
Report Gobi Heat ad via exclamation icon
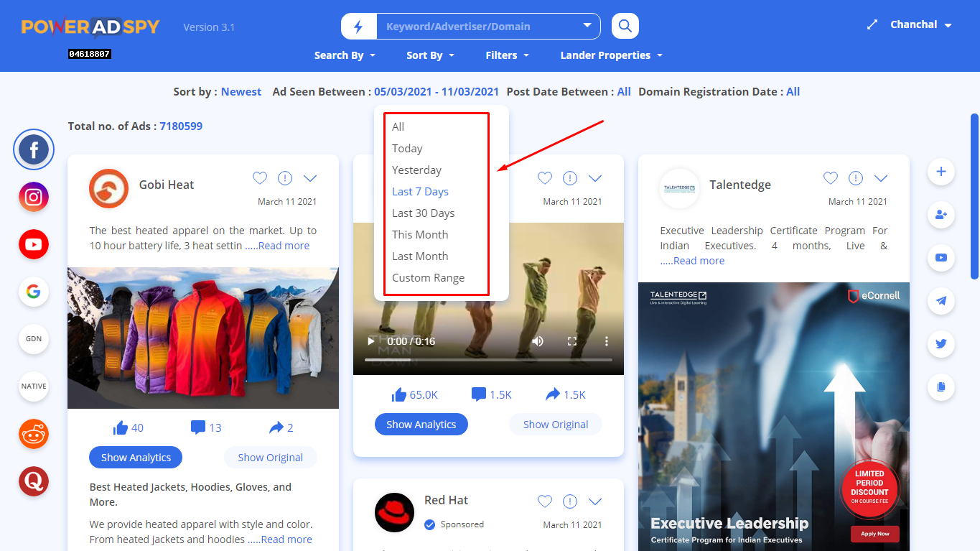285,178
